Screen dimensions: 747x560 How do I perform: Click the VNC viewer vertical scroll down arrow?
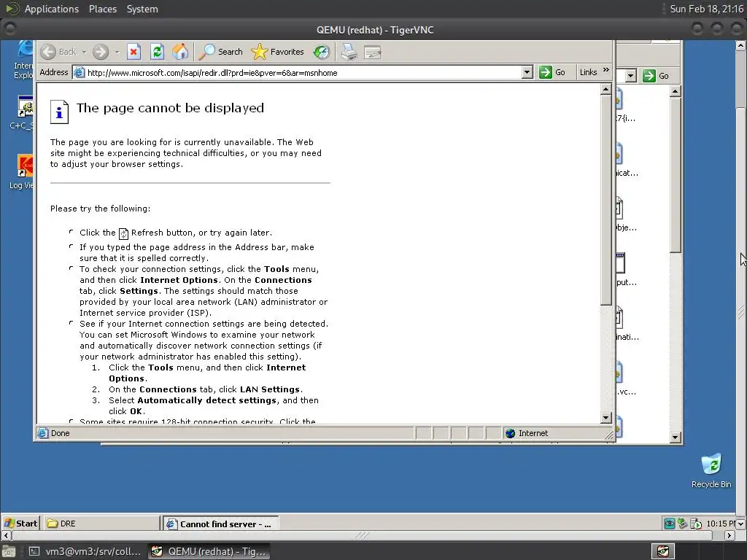pos(741,524)
